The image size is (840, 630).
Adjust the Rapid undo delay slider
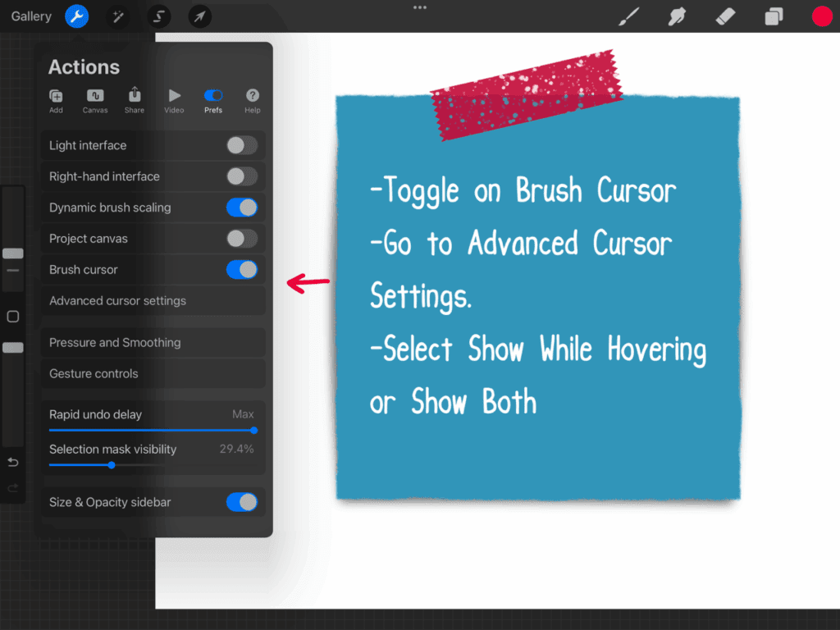pyautogui.click(x=153, y=430)
